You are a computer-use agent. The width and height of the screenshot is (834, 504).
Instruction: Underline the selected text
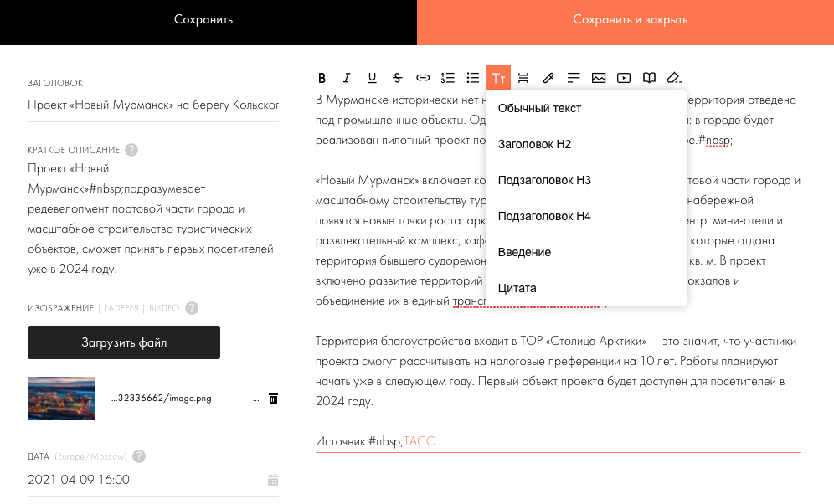(372, 78)
